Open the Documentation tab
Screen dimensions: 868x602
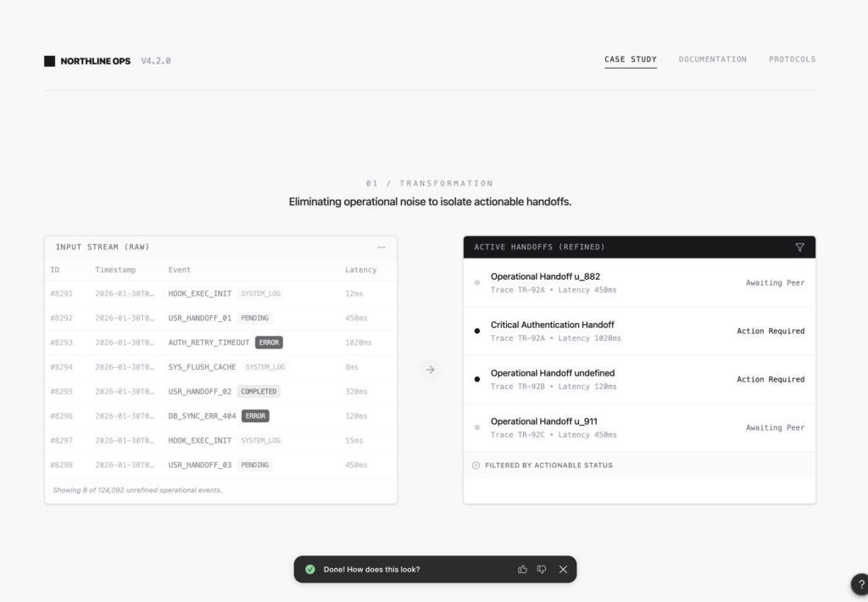(x=712, y=59)
